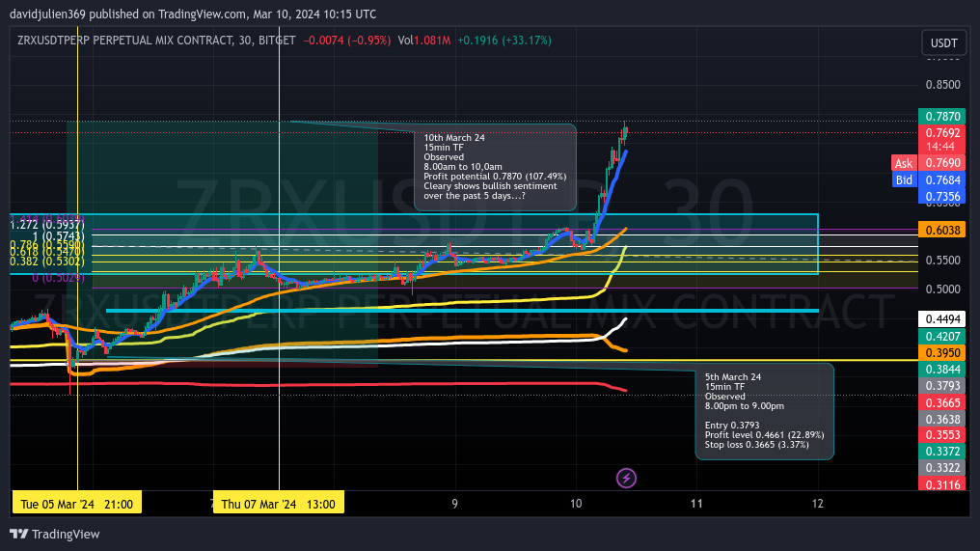The height and width of the screenshot is (551, 980).
Task: Click the blue Bid label
Action: [904, 180]
